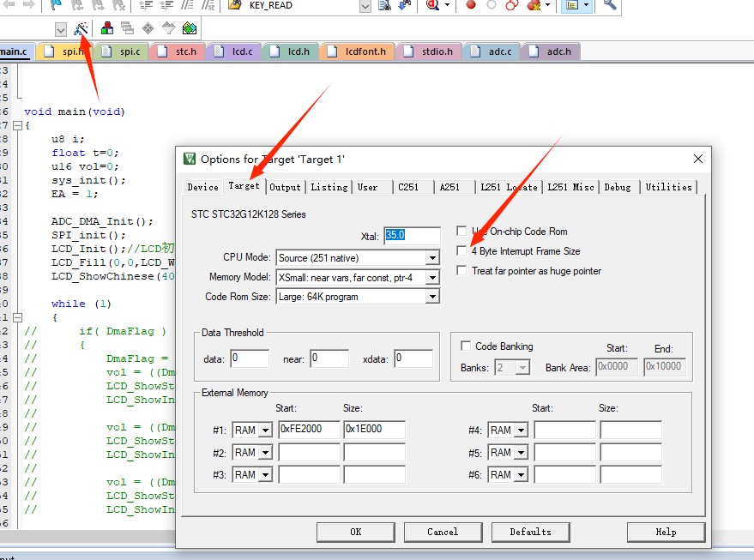Image resolution: width=754 pixels, height=560 pixels.
Task: Open Options for Target magic wand icon
Action: 81,29
